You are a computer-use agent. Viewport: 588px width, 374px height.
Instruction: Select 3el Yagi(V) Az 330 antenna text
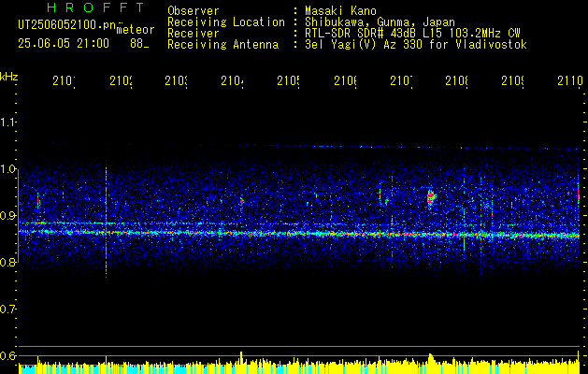[416, 45]
